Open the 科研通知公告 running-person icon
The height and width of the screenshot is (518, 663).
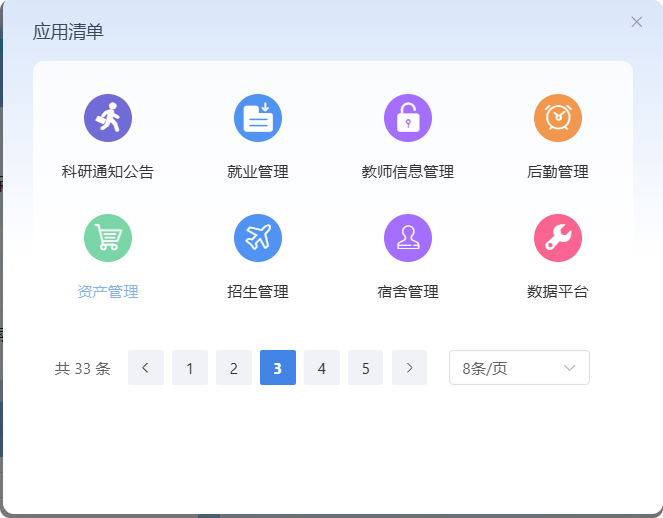pos(108,118)
